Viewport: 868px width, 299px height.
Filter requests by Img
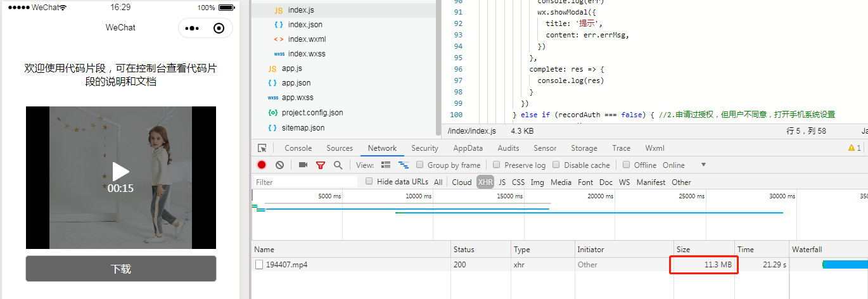pos(537,182)
